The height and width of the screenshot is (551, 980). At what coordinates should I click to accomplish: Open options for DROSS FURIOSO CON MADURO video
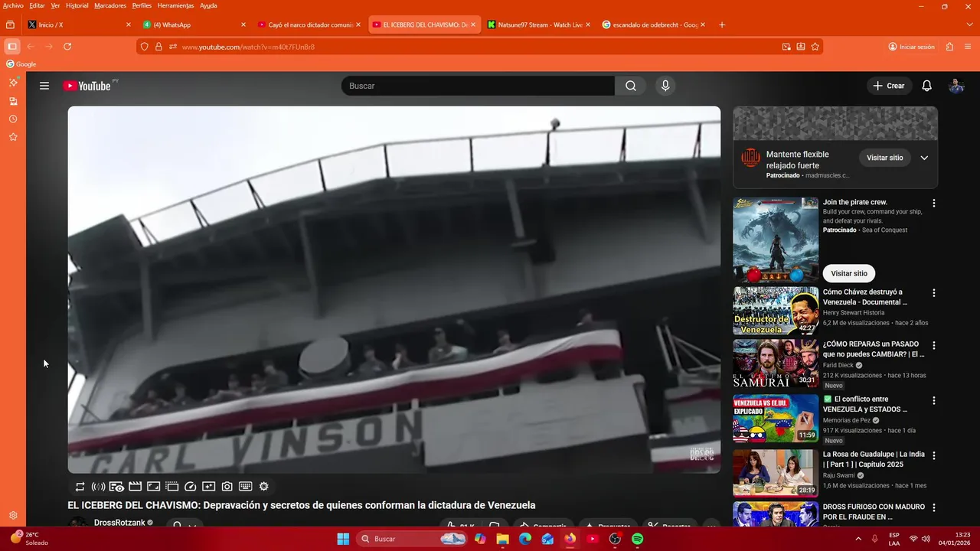point(933,508)
